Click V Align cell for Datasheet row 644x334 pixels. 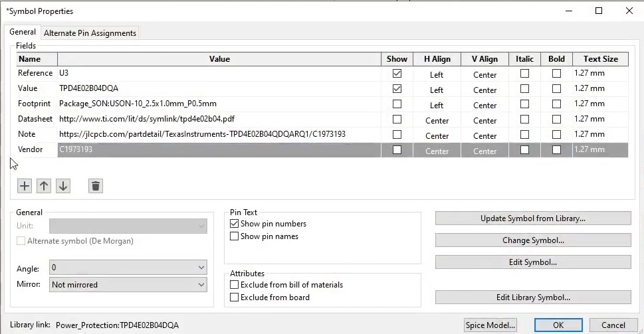coord(484,120)
